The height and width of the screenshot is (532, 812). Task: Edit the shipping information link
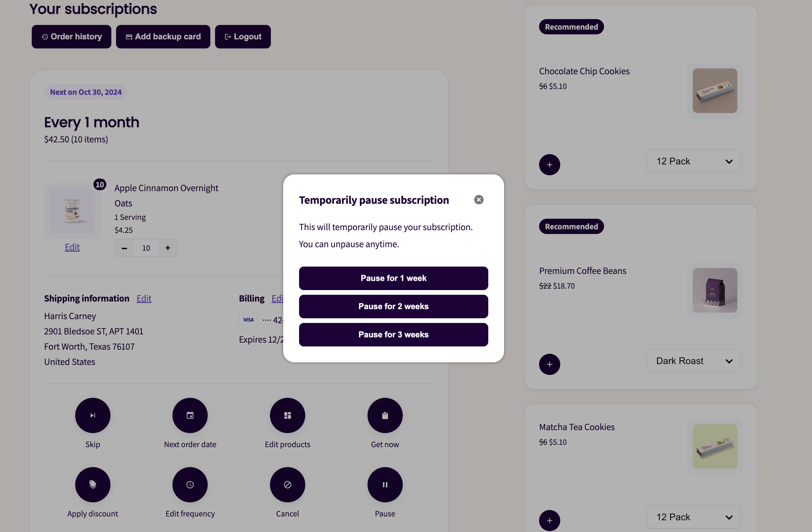[144, 298]
